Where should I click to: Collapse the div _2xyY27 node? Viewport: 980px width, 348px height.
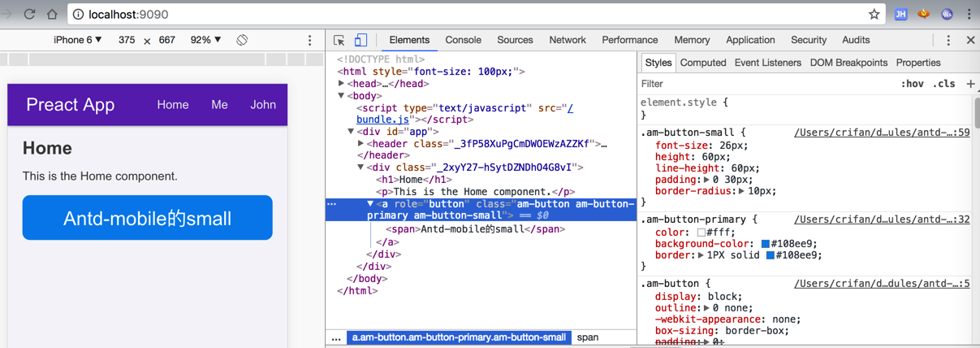[361, 167]
